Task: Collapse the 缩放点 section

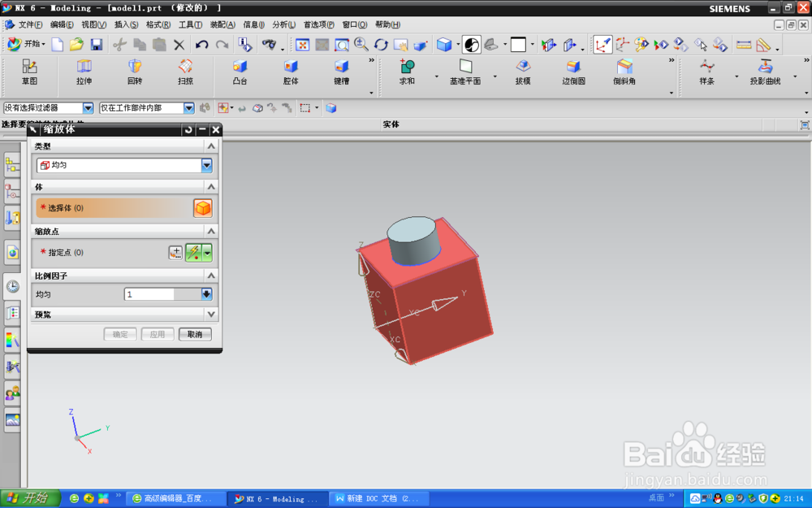Action: click(x=211, y=231)
